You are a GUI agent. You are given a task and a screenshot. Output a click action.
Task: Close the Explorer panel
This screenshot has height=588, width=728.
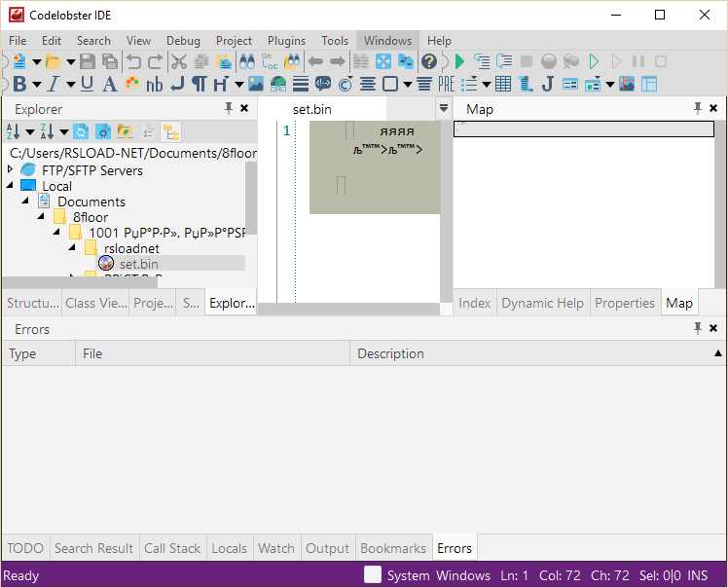click(x=244, y=109)
